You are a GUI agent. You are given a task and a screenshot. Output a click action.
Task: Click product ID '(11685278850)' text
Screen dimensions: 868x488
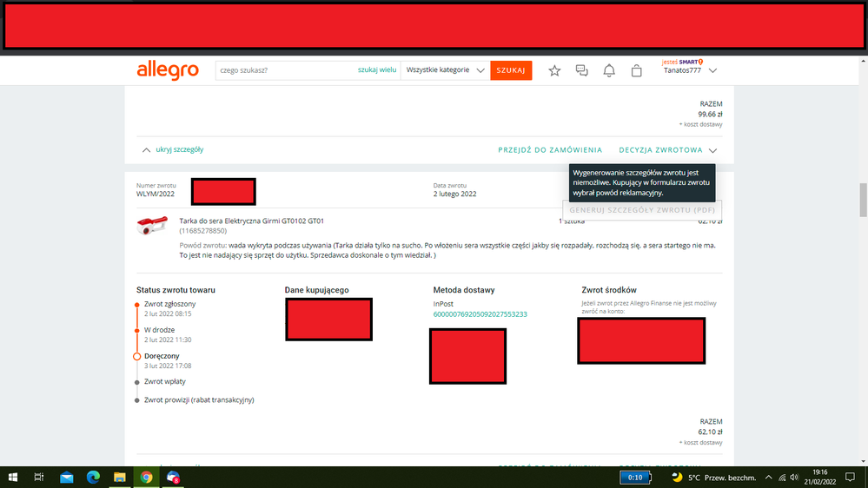[202, 231]
